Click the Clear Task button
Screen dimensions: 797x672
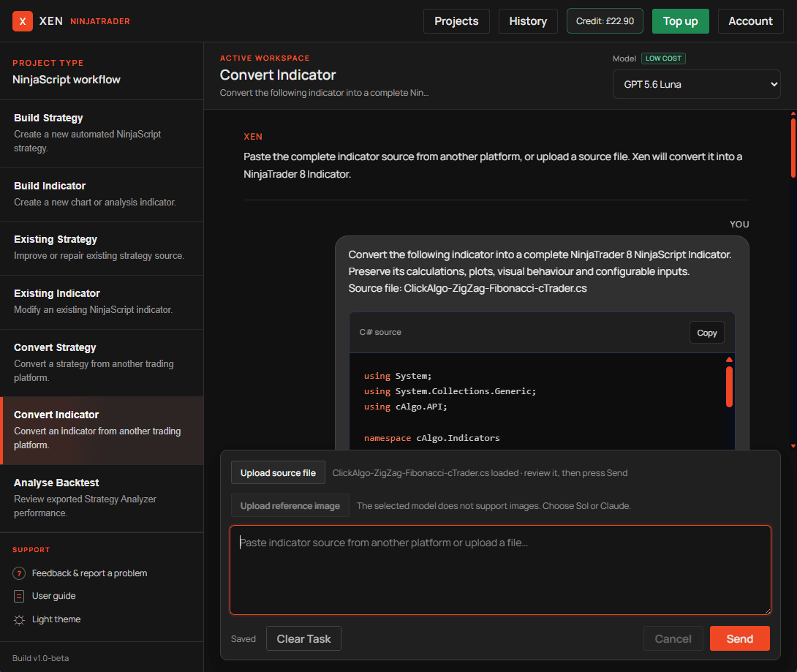[x=303, y=639]
